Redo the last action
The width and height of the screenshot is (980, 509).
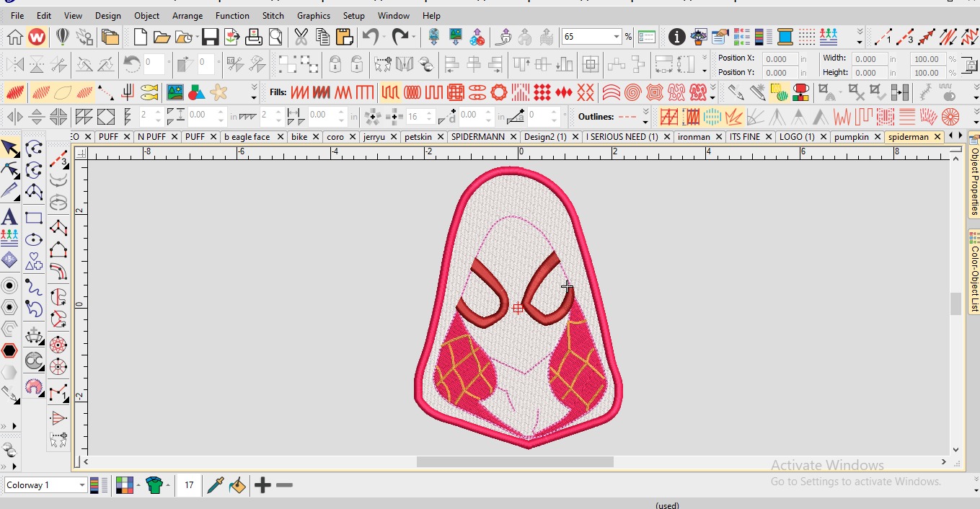coord(400,37)
